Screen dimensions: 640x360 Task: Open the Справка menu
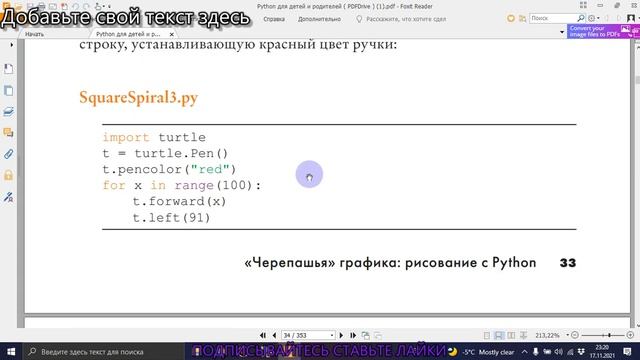[274, 19]
